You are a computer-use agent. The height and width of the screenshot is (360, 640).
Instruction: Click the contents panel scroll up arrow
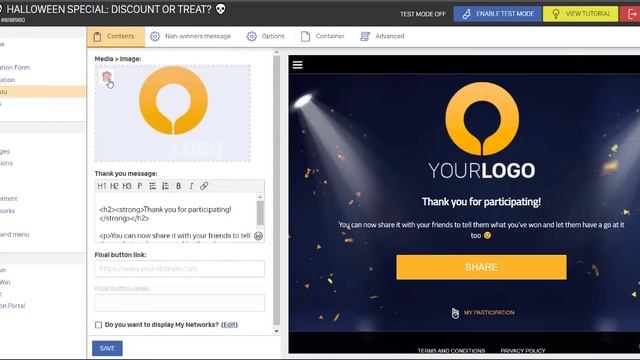pyautogui.click(x=276, y=53)
